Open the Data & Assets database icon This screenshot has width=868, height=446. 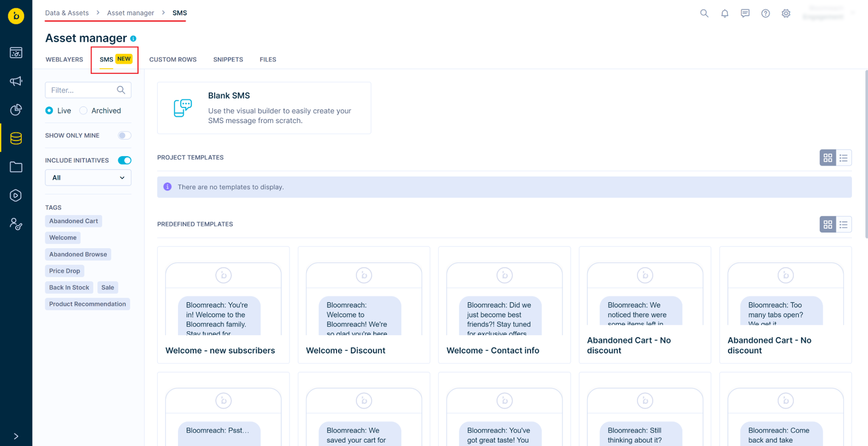point(16,138)
